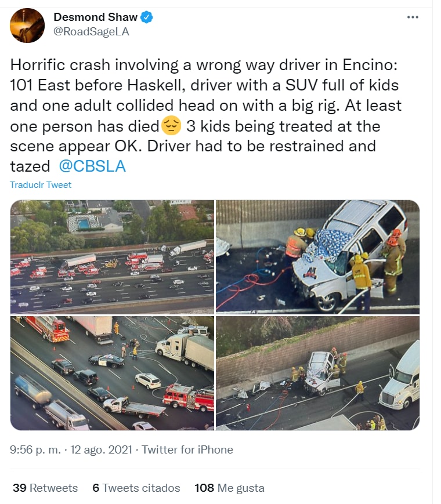Open the Desmond Shaw display name
This screenshot has width=441, height=504.
pyautogui.click(x=96, y=17)
